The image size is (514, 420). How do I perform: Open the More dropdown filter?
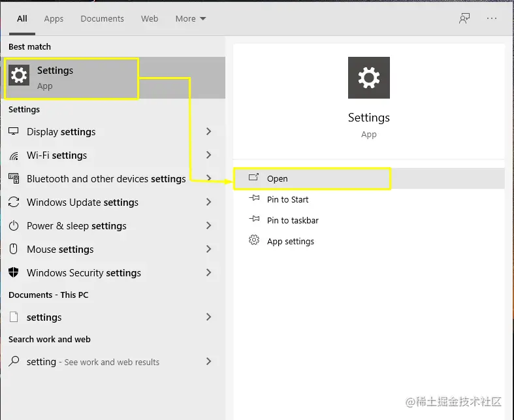[191, 19]
